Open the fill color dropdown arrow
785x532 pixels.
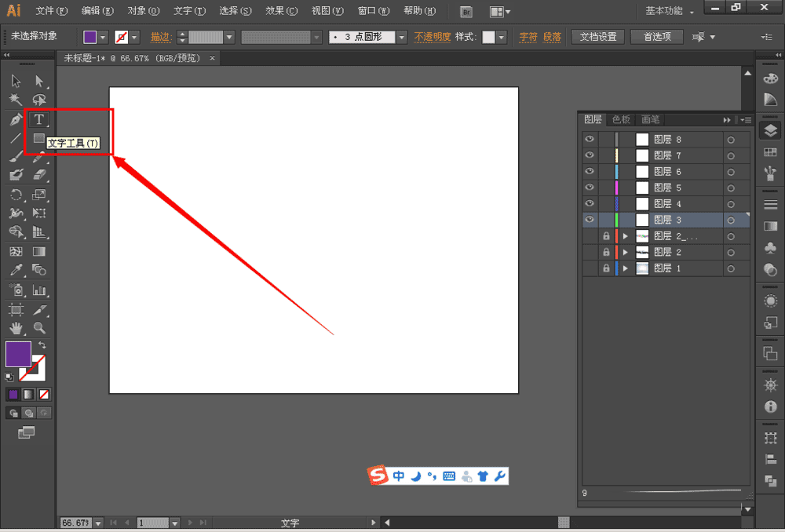click(x=103, y=37)
